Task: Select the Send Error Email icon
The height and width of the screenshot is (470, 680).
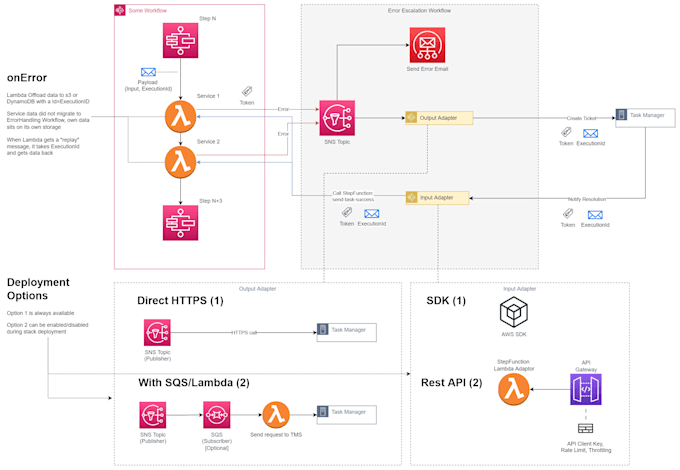Action: coord(427,45)
